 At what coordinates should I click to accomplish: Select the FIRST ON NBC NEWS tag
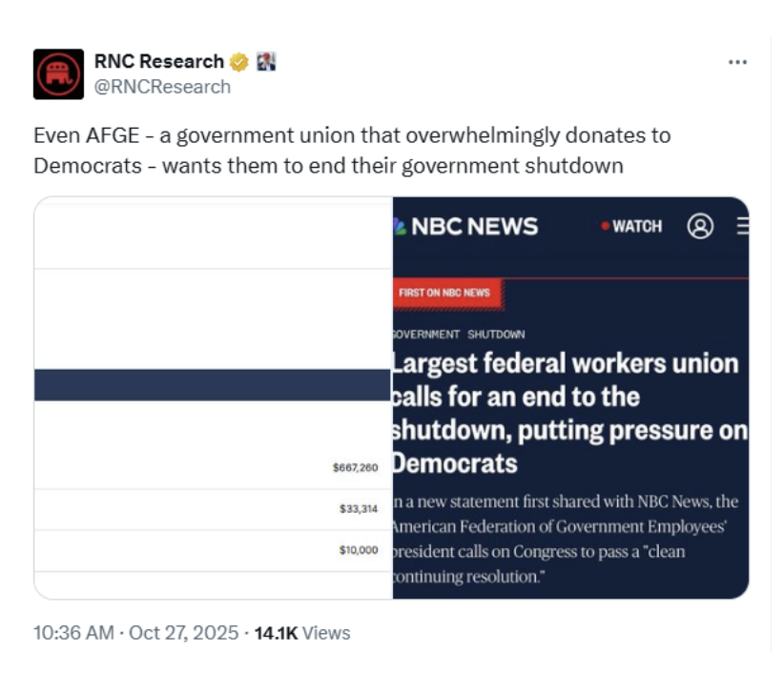pyautogui.click(x=445, y=293)
